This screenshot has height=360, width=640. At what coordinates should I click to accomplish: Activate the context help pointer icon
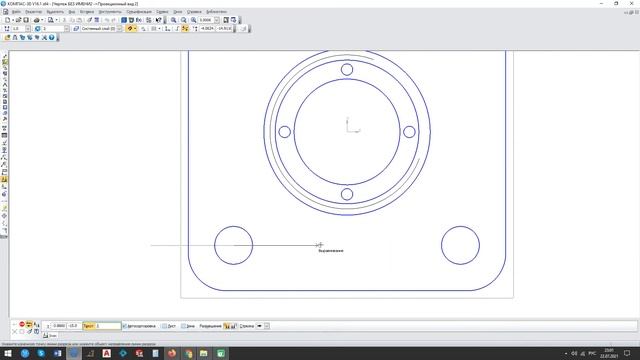pos(159,20)
